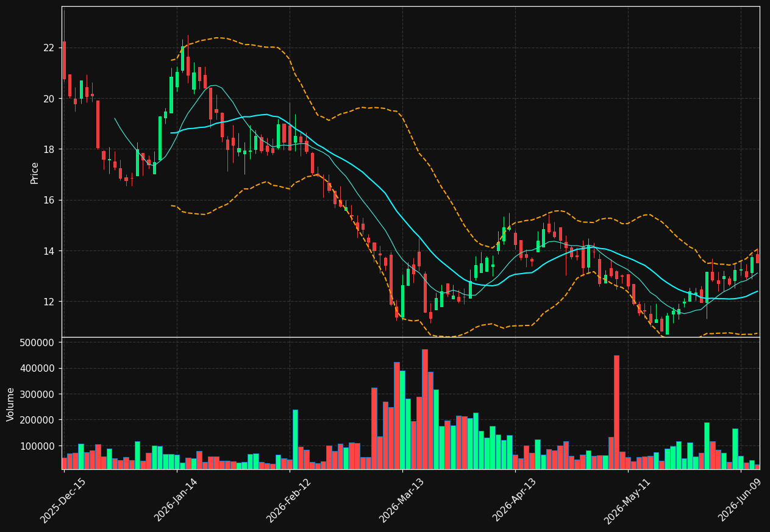Click price tick label 12

(49, 302)
